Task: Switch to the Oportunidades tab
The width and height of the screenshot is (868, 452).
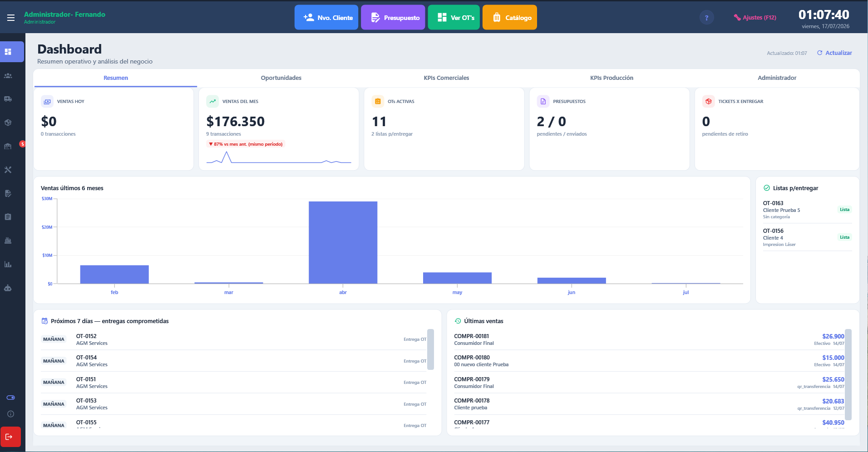Action: 281,78
